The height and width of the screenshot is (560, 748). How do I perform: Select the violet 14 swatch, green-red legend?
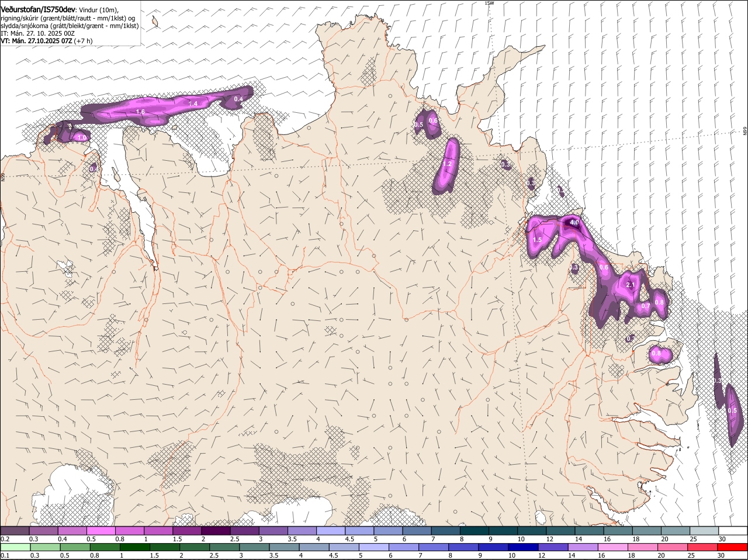pos(583,548)
